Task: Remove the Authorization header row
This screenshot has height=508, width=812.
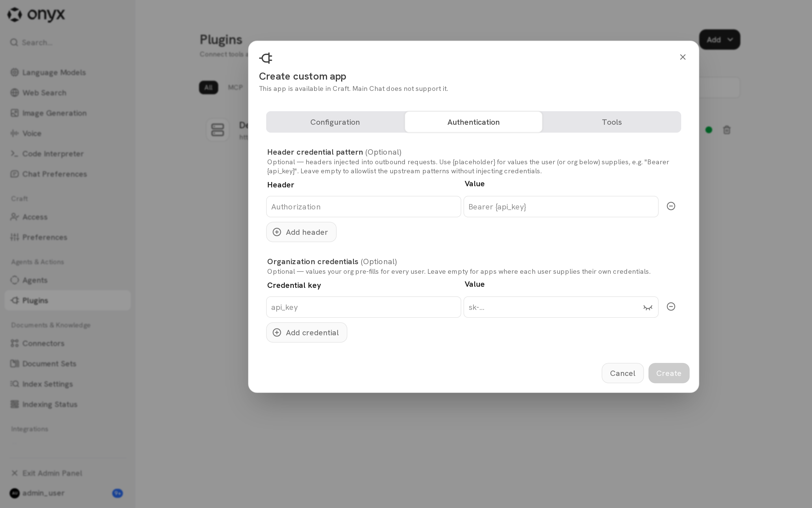Action: point(671,206)
